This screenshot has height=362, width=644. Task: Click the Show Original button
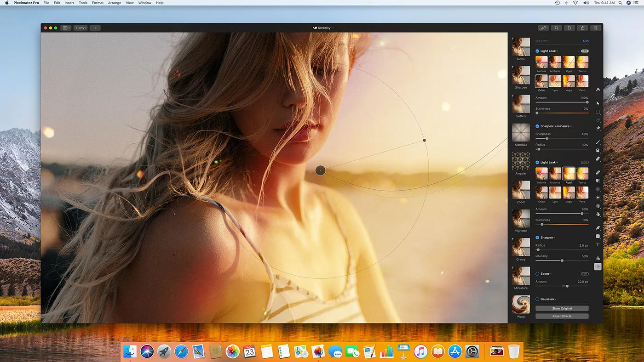pyautogui.click(x=562, y=308)
